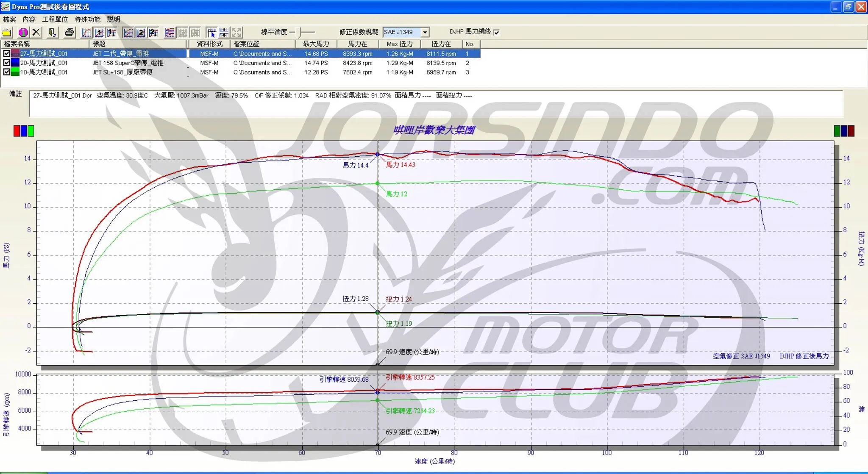Screen dimensions: 868x474
Task: Click the exit door icon
Action: click(52, 32)
